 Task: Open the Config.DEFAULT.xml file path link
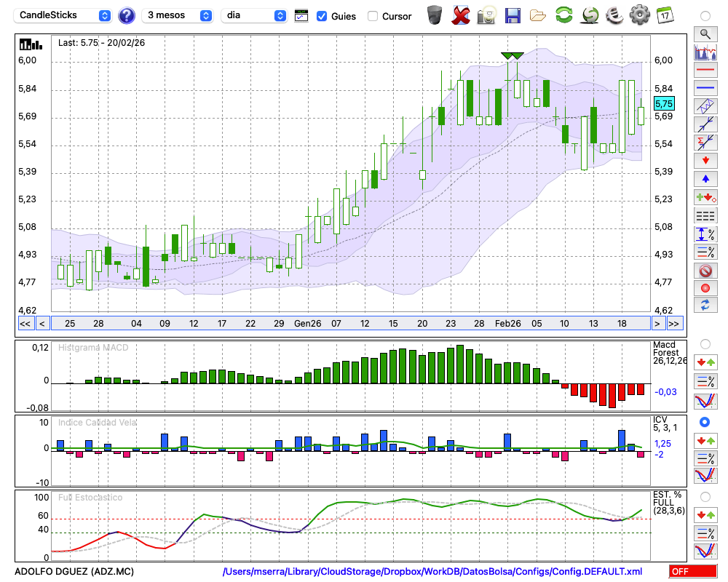(x=432, y=572)
